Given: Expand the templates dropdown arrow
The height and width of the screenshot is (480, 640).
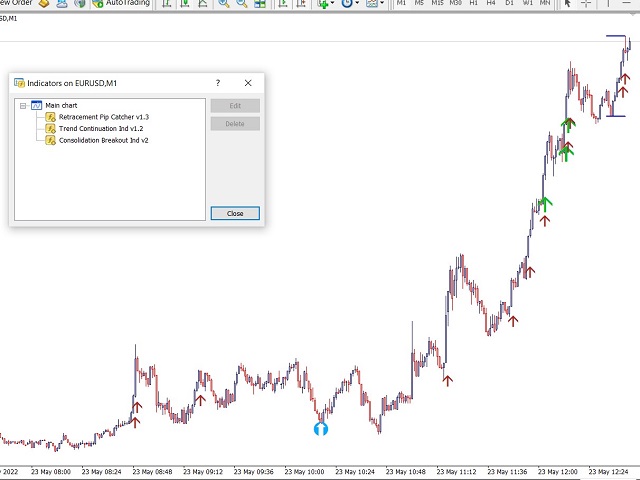Looking at the screenshot, I should [x=382, y=3].
